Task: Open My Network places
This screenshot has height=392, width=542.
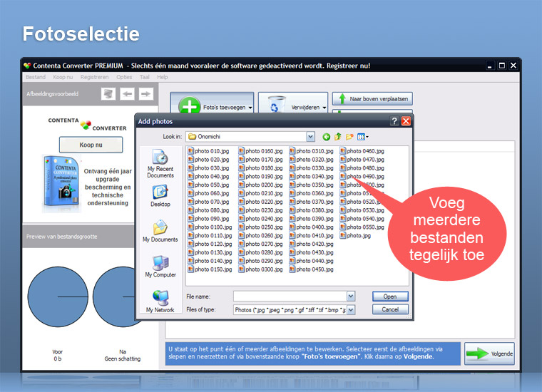Action: point(160,301)
